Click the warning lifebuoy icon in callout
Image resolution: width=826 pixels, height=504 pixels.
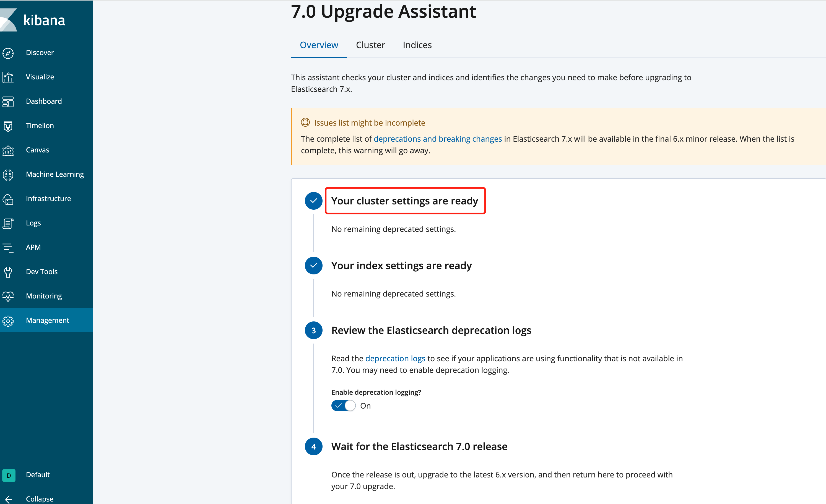click(305, 122)
